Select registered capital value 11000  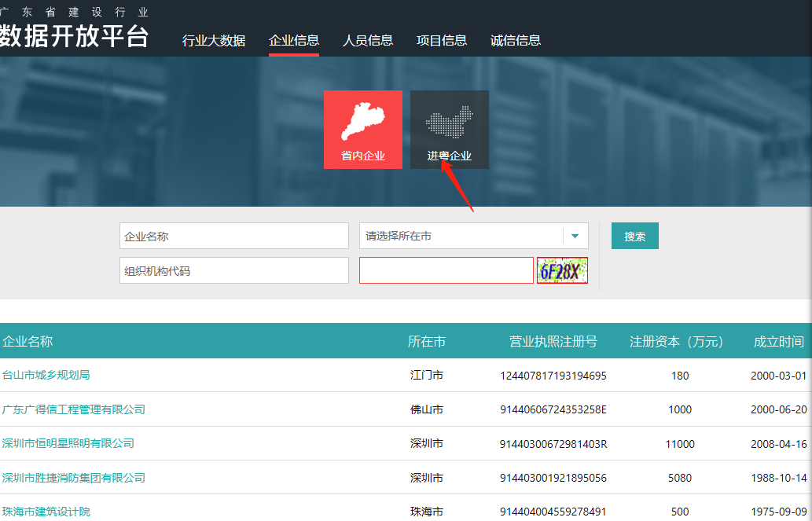(680, 444)
